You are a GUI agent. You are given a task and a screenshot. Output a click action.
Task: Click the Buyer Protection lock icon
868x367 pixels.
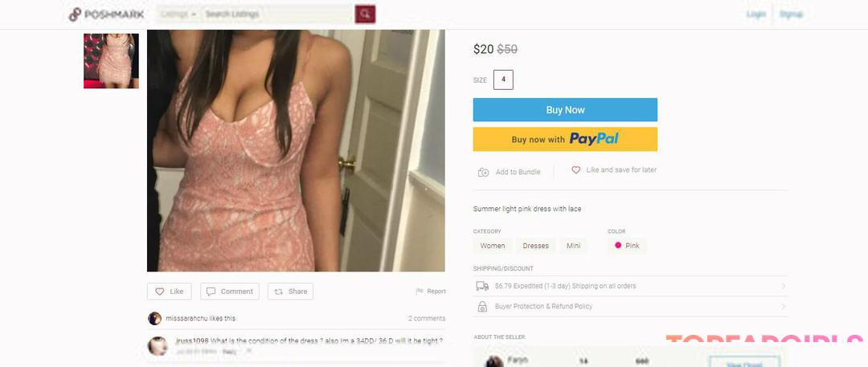tap(482, 306)
